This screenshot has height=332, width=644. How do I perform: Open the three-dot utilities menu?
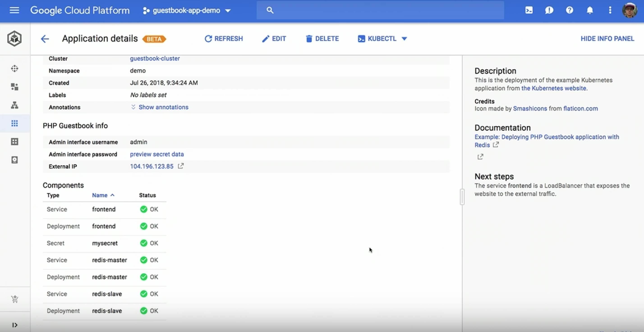pyautogui.click(x=610, y=10)
